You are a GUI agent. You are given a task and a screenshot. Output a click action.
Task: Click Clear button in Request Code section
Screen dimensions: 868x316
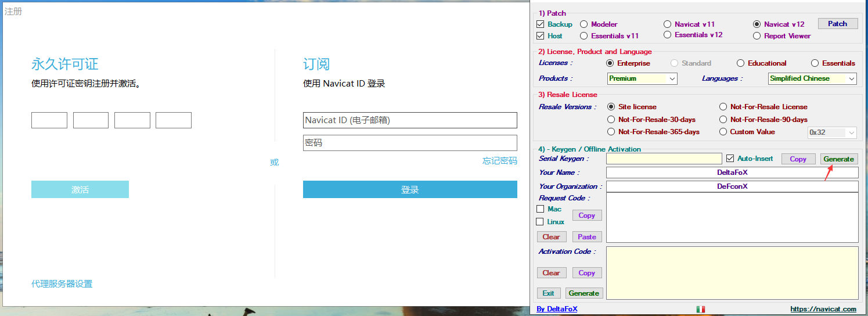point(551,237)
